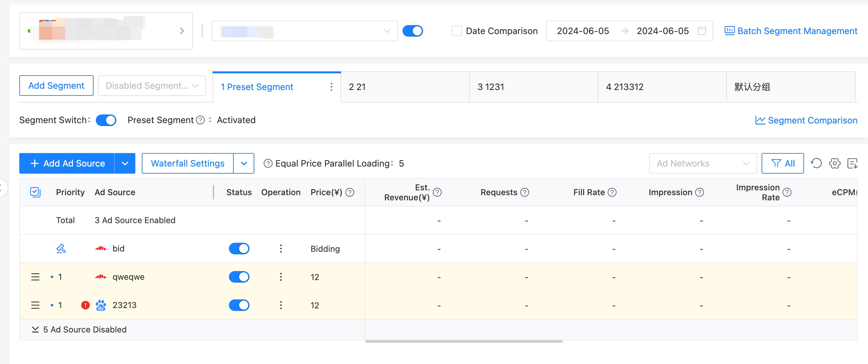Open three-dot menu on Preset Segment tab
868x364 pixels.
pos(331,87)
